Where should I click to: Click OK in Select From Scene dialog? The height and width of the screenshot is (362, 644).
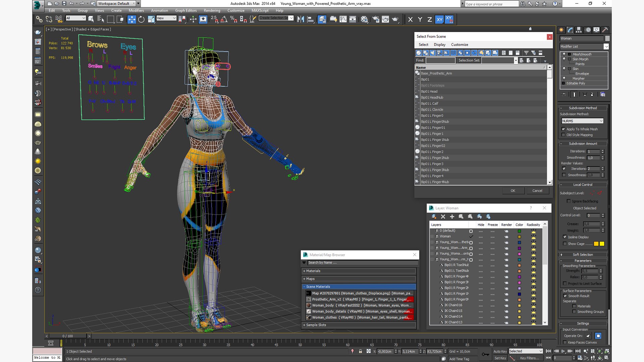(x=513, y=191)
